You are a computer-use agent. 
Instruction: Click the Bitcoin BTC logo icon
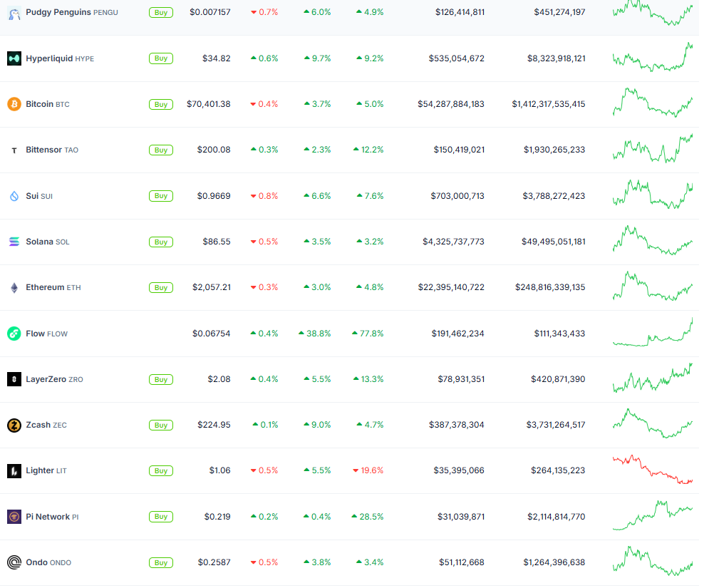(14, 104)
